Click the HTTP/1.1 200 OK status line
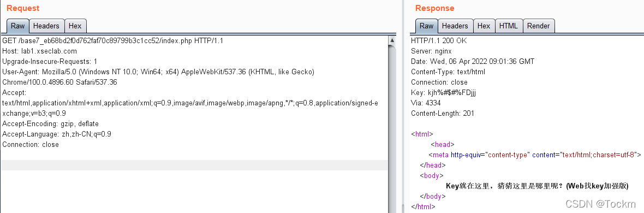This screenshot has width=644, height=213. [439, 41]
